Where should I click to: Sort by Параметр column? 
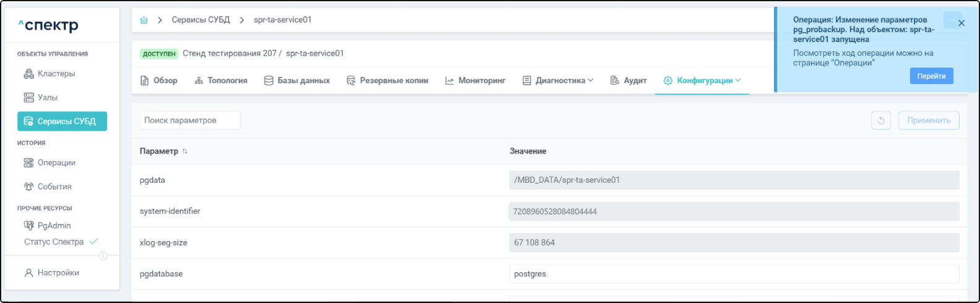click(x=185, y=151)
